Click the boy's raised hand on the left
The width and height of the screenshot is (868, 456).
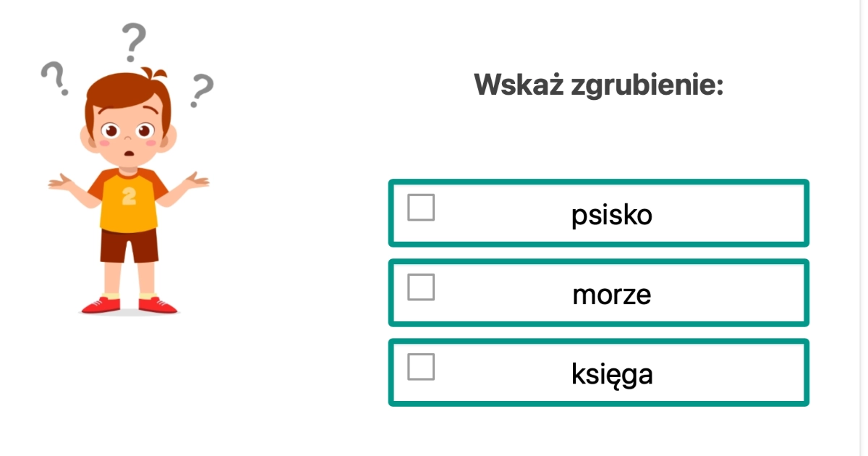[59, 181]
